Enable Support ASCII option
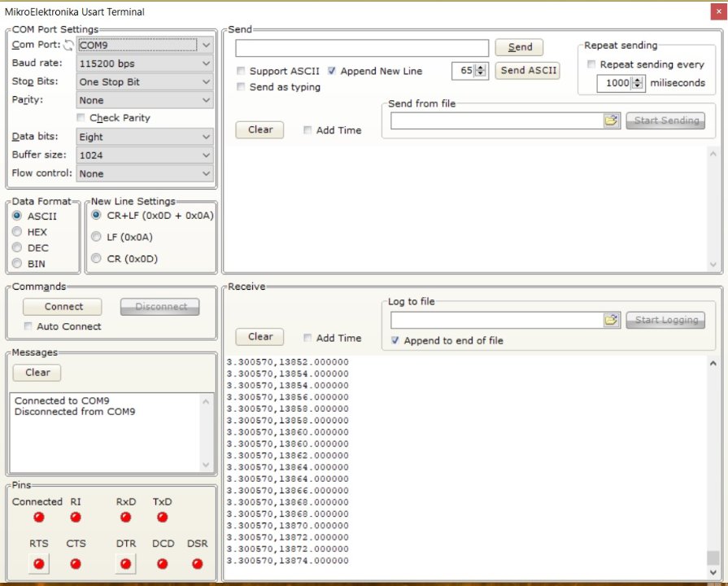Screen dimensions: 728x586 (x=241, y=71)
